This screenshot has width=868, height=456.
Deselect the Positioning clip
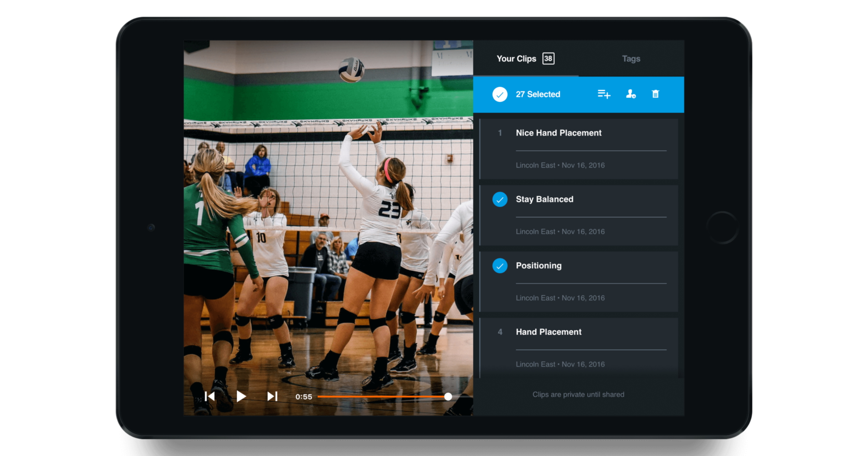(x=500, y=266)
